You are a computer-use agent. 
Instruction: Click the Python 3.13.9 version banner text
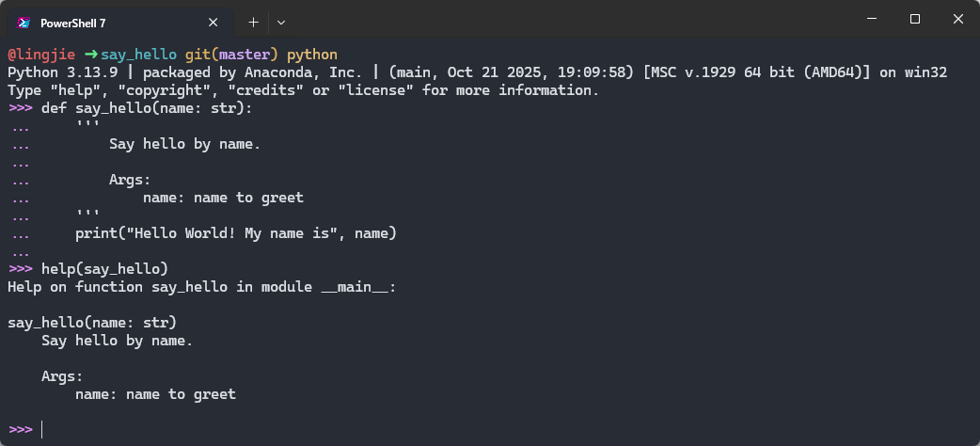point(65,72)
